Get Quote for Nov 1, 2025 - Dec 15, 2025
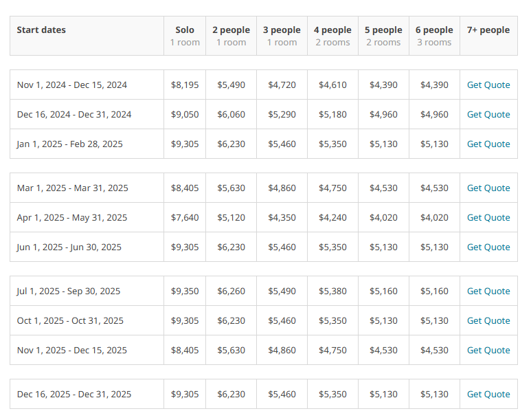The image size is (531, 420). [x=488, y=350]
